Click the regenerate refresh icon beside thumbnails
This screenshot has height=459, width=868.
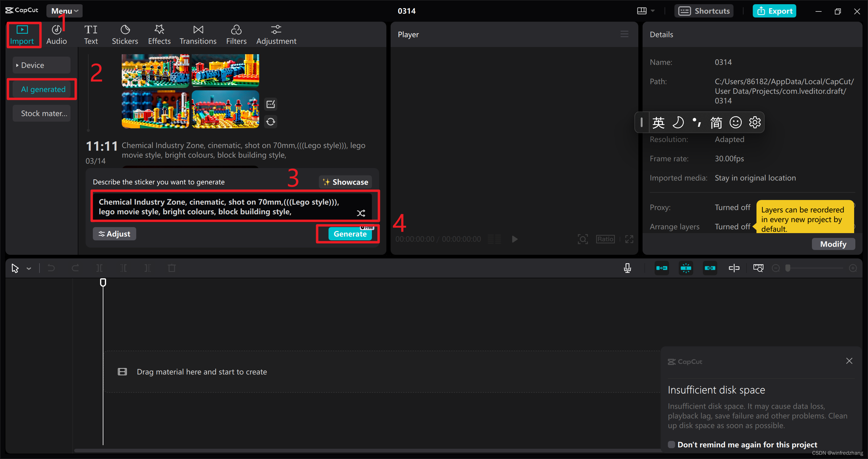click(271, 122)
